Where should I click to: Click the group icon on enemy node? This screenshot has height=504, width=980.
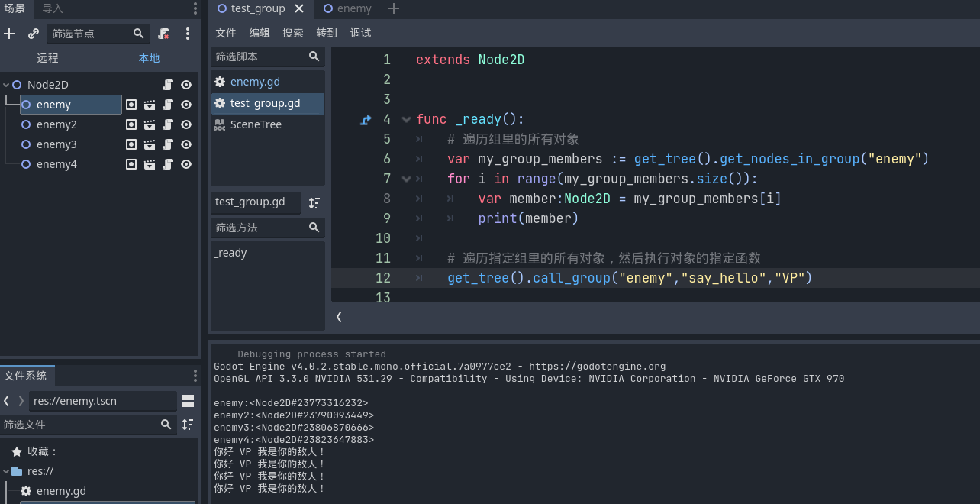click(131, 105)
